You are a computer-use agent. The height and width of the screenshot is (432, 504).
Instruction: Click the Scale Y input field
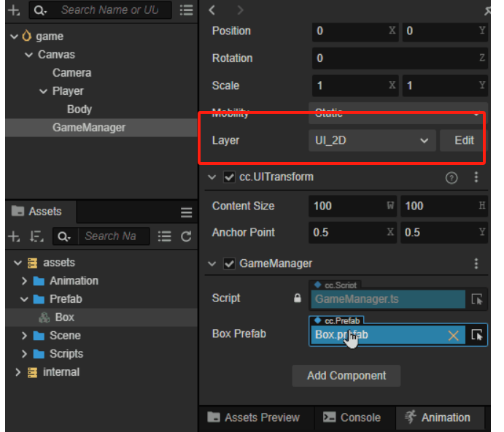[x=445, y=86]
